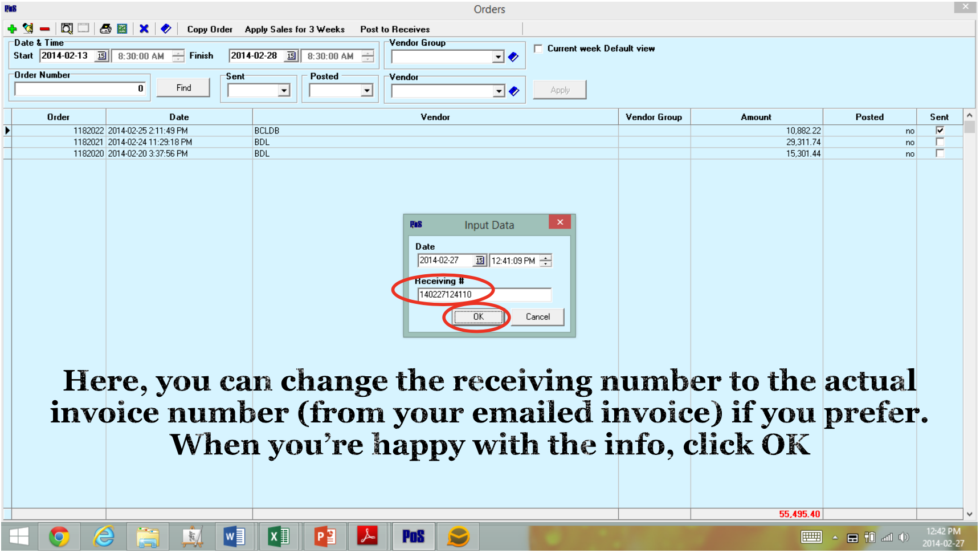
Task: Click vertical scrollbar up arrow
Action: (969, 116)
